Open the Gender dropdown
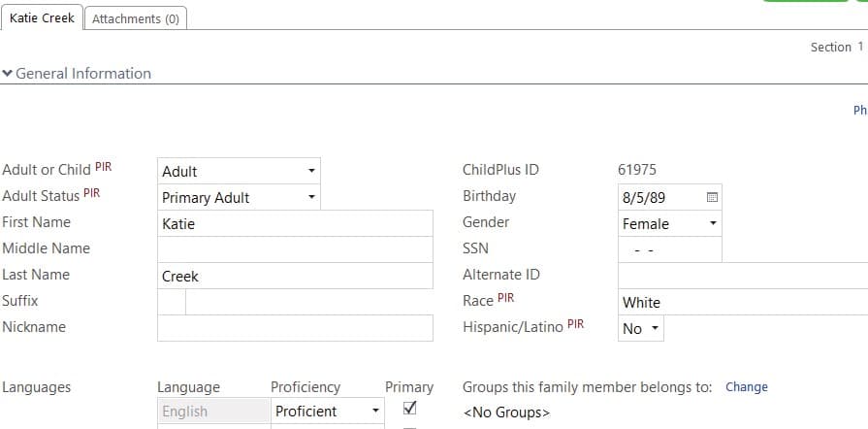This screenshot has height=429, width=868. pos(670,223)
